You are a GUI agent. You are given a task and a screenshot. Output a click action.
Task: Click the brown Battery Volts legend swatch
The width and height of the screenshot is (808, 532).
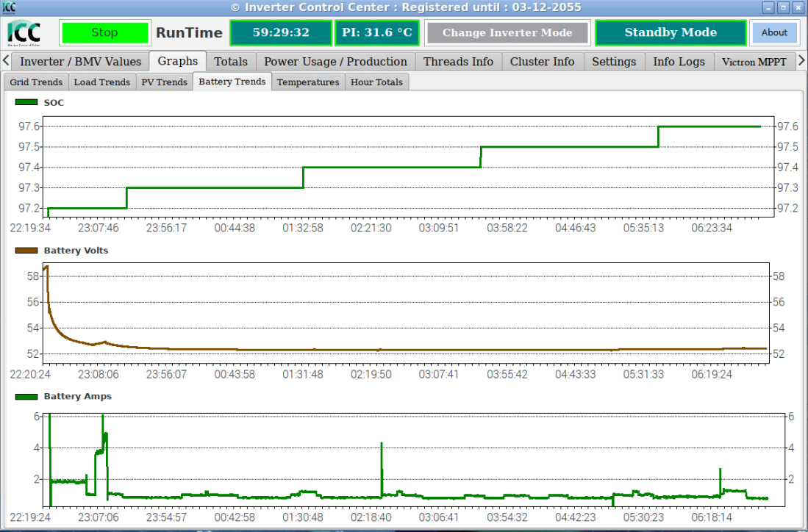[26, 251]
